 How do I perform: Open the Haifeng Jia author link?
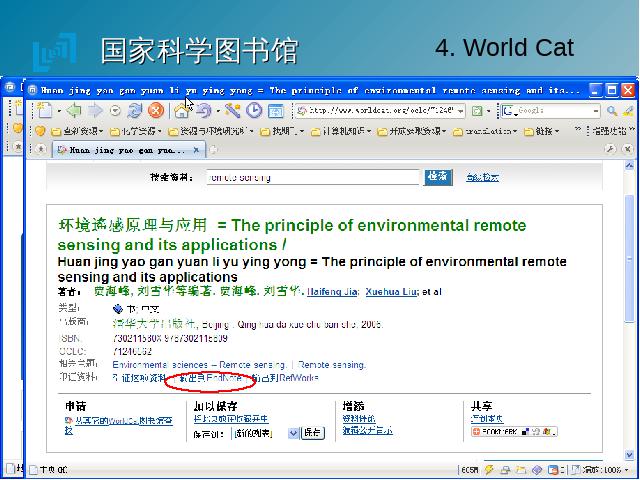coord(331,291)
